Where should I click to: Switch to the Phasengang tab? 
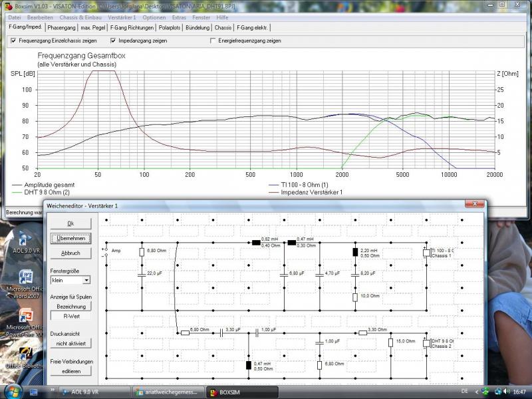point(61,28)
